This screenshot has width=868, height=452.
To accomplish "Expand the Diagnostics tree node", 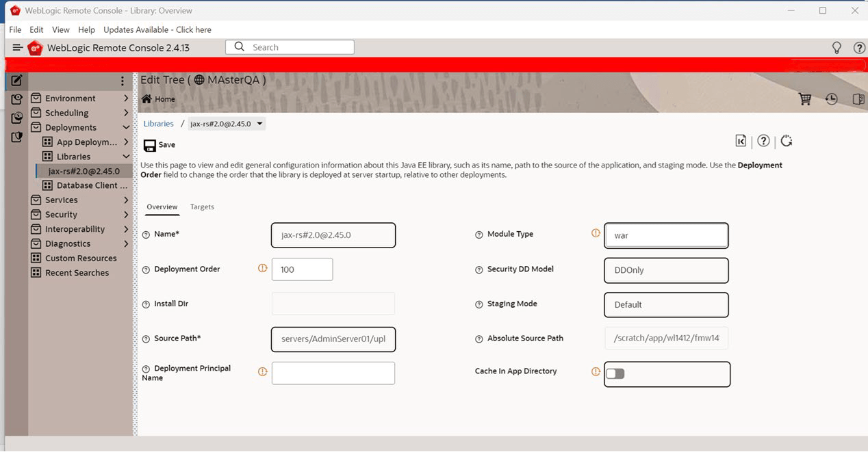I will [x=126, y=244].
